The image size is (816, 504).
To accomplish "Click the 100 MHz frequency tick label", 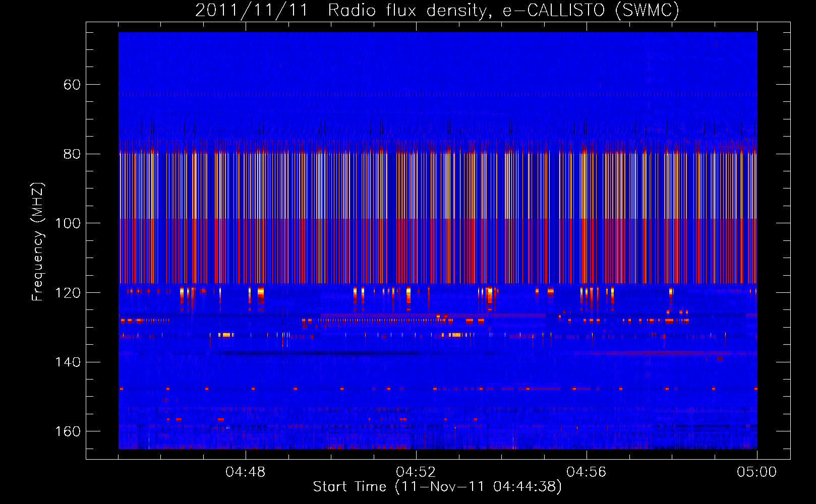I will click(68, 223).
